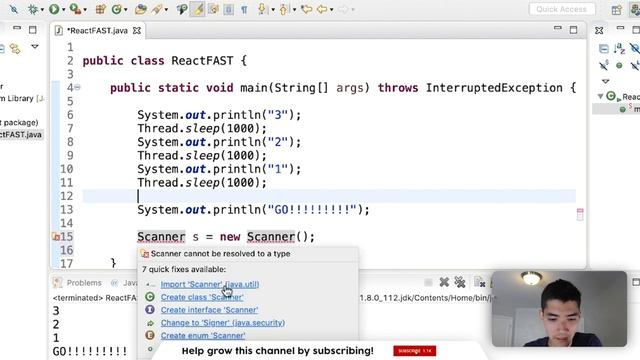Toggle Mark Occurrences highlighter
The height and width of the screenshot is (360, 640).
pos(198,9)
